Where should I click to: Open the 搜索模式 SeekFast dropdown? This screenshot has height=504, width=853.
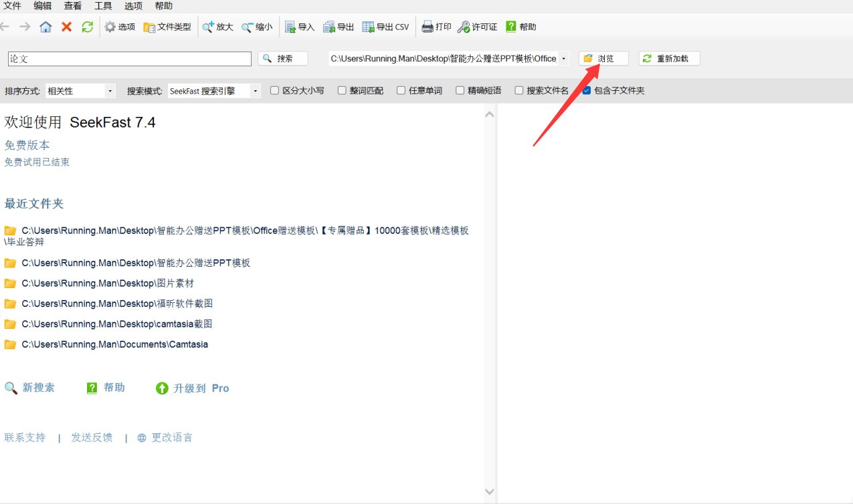214,91
